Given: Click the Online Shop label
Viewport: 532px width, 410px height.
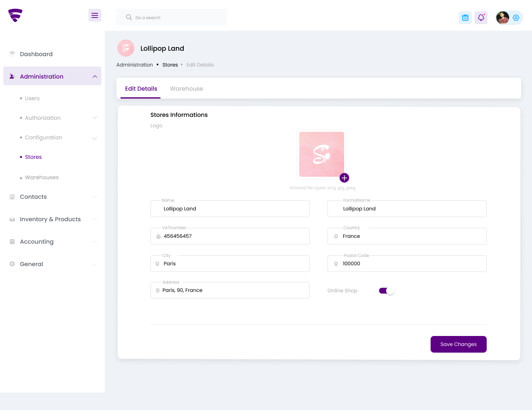Looking at the screenshot, I should pyautogui.click(x=342, y=291).
